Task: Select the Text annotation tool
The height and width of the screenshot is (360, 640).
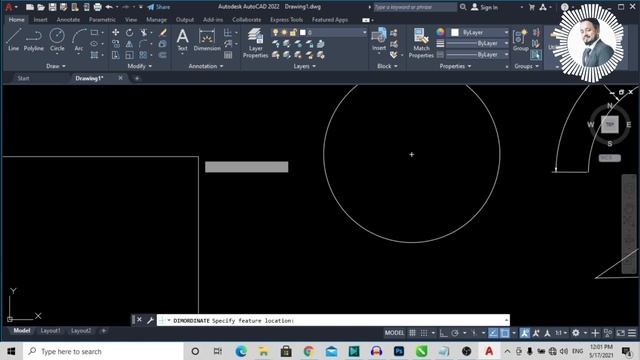Action: pos(182,40)
